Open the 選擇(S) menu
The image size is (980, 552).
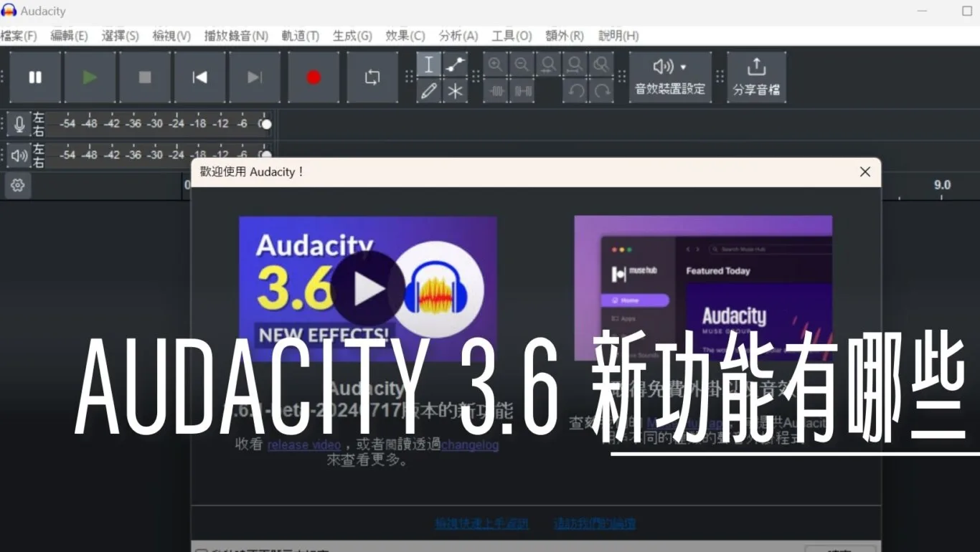[120, 36]
